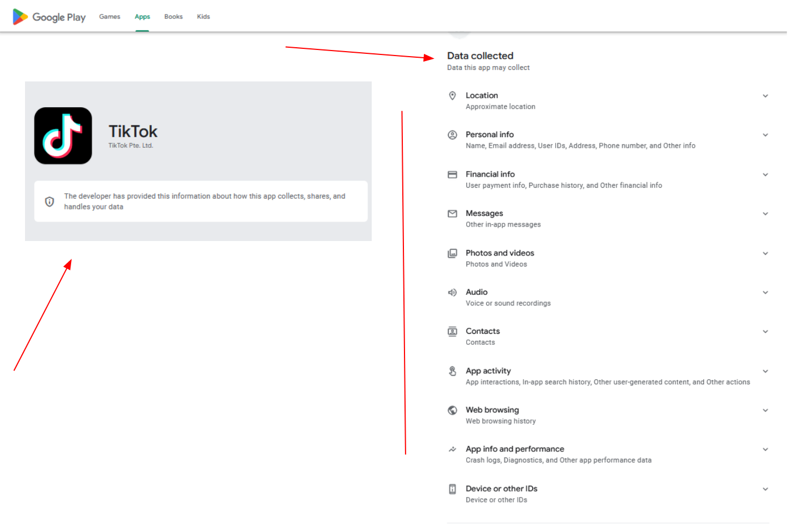The image size is (794, 532).
Task: Expand the App activity chevron
Action: click(x=765, y=371)
